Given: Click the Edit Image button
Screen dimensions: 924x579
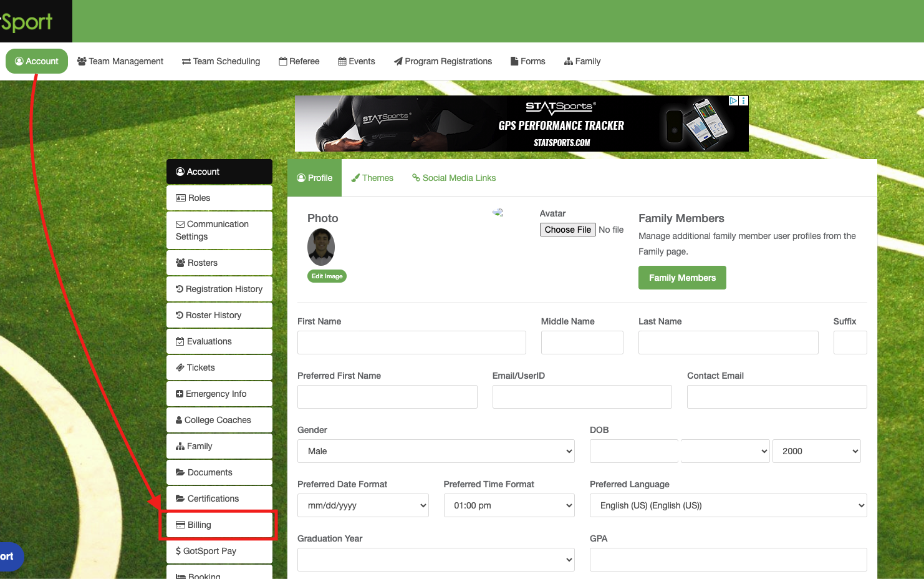Looking at the screenshot, I should point(327,276).
